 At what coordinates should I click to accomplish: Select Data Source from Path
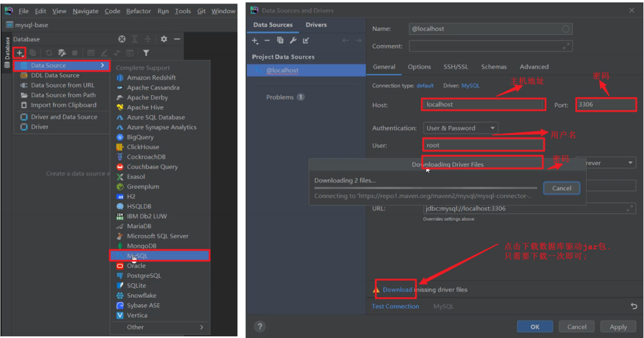[62, 95]
